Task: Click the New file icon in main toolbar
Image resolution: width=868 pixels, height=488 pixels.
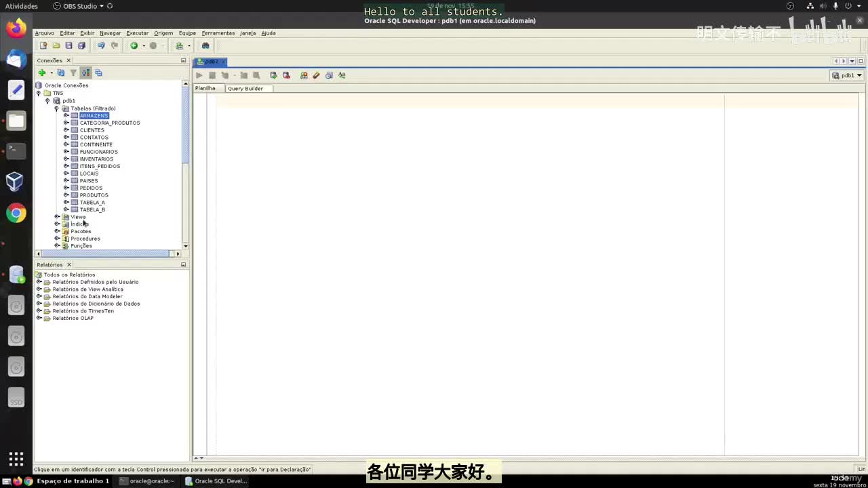Action: tap(43, 45)
